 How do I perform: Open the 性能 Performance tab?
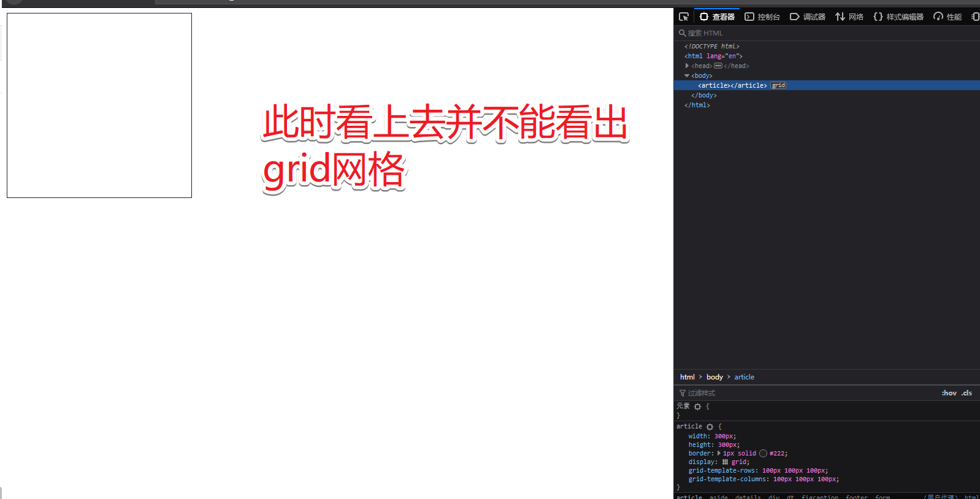point(947,17)
